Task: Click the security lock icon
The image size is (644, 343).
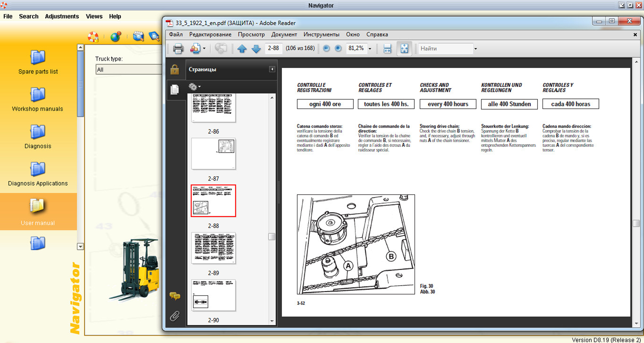Action: (175, 69)
